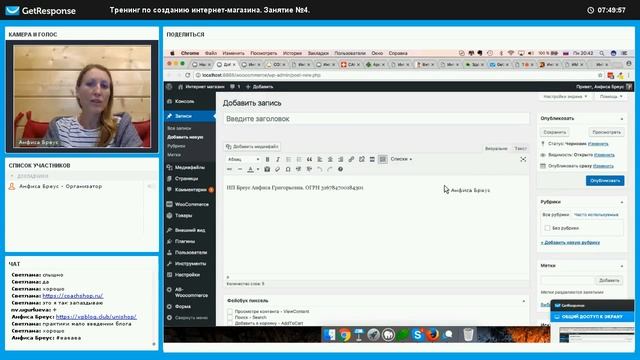The image size is (640, 360).
Task: Click the Добавить новую рубрику link
Action: 570,242
